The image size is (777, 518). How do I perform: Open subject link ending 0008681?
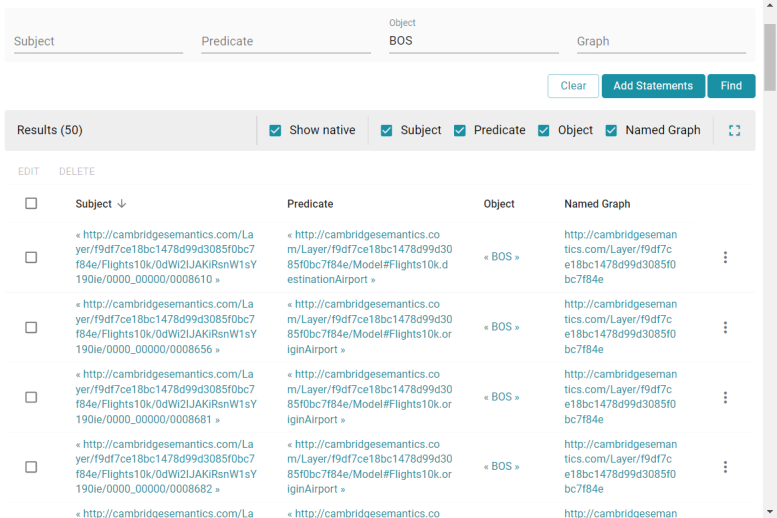pos(166,397)
